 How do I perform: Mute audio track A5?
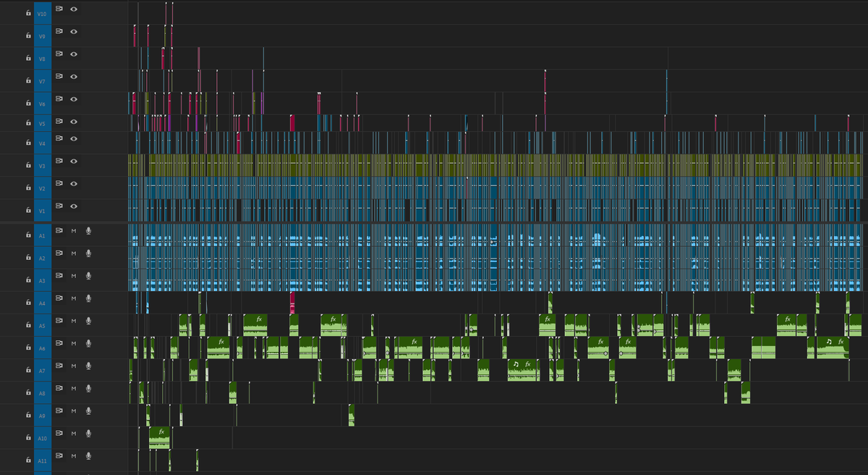[x=74, y=320]
